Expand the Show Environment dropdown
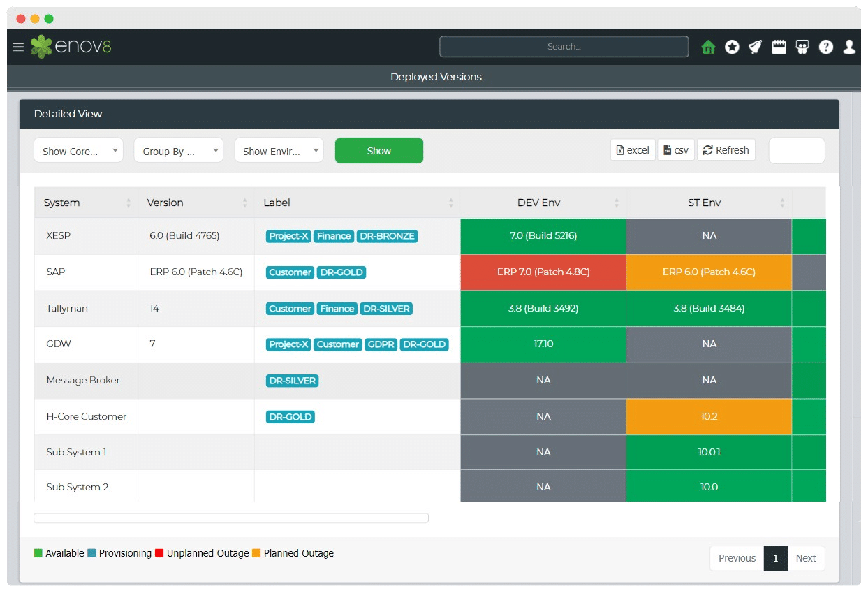This screenshot has height=593, width=868. point(279,151)
